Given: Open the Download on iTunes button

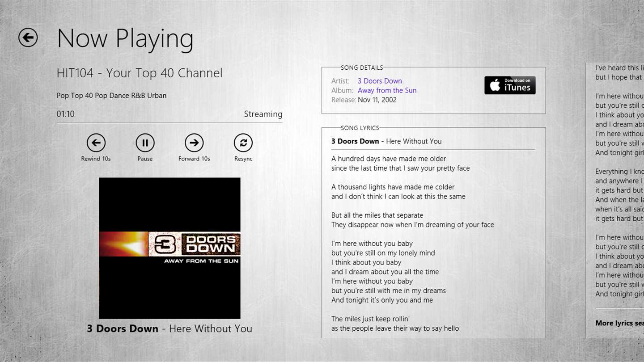Looking at the screenshot, I should point(510,85).
